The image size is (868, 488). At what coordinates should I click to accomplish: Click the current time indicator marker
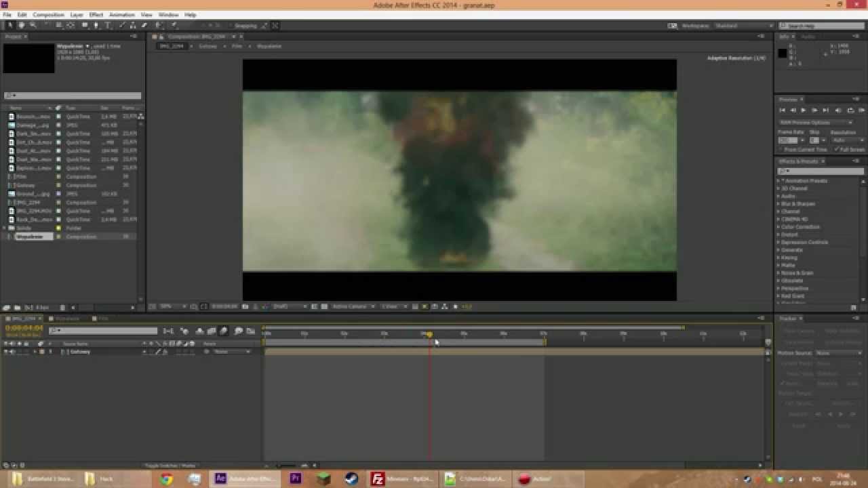coord(429,334)
